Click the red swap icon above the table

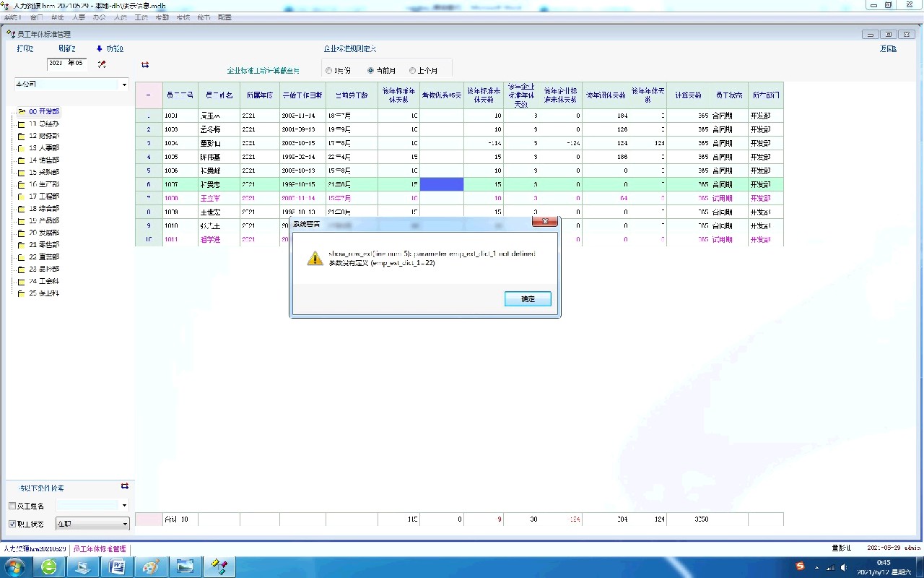coord(145,64)
